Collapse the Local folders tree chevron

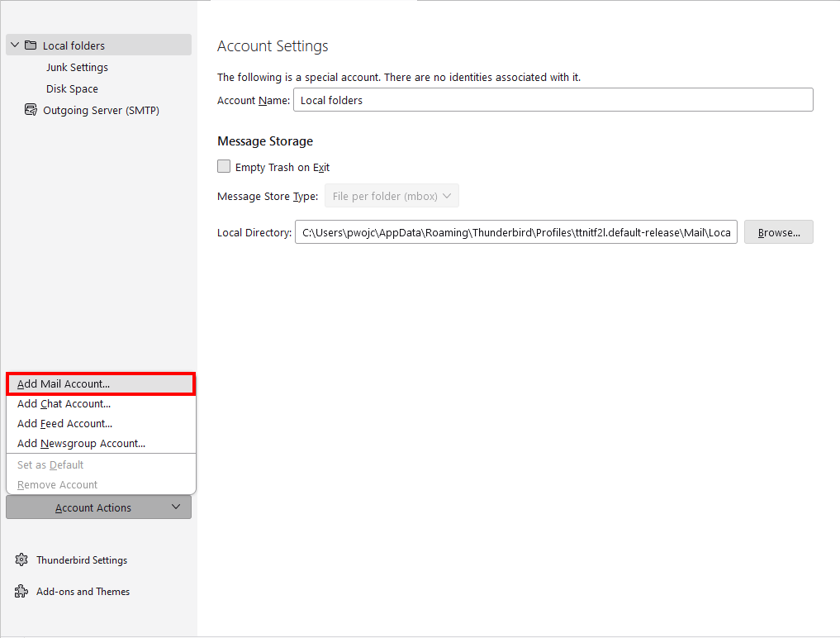[15, 45]
